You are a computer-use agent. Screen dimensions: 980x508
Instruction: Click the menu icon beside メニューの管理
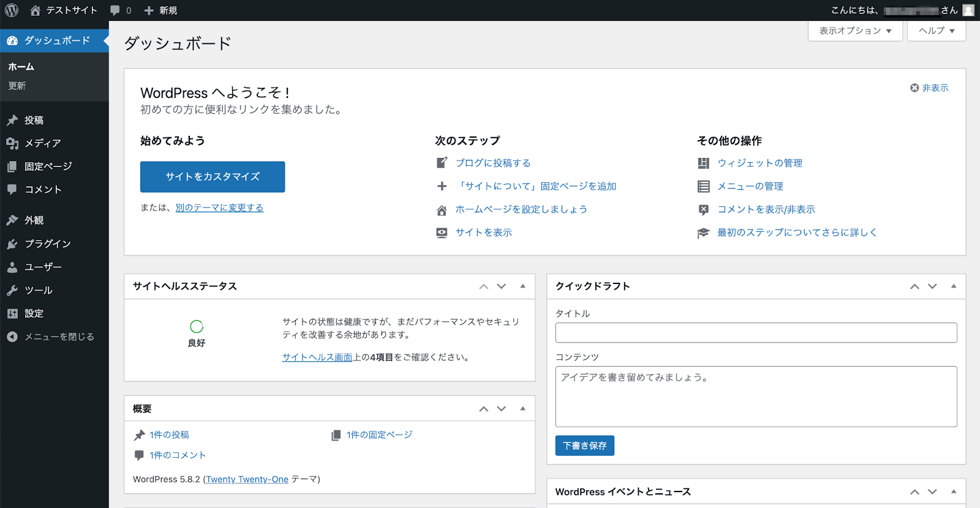(703, 186)
